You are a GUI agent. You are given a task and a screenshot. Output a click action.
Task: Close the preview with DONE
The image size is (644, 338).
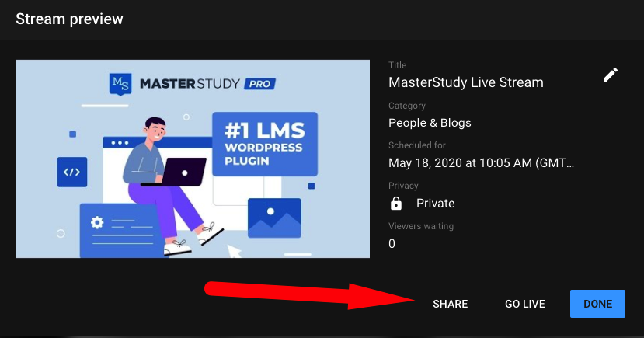tap(598, 304)
